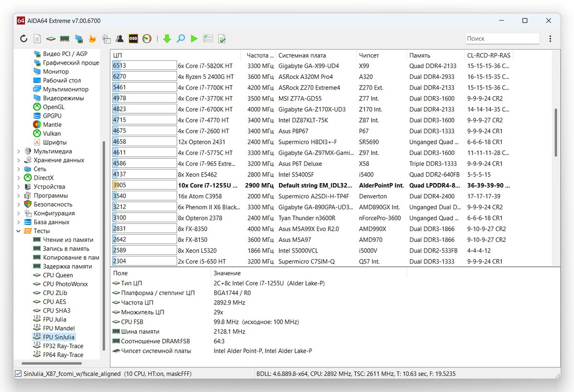The height and width of the screenshot is (392, 574).
Task: Expand the Безопасность tree node
Action: 19,204
